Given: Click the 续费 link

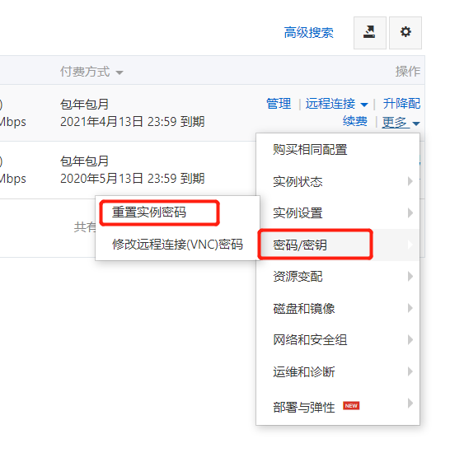Looking at the screenshot, I should tap(355, 121).
